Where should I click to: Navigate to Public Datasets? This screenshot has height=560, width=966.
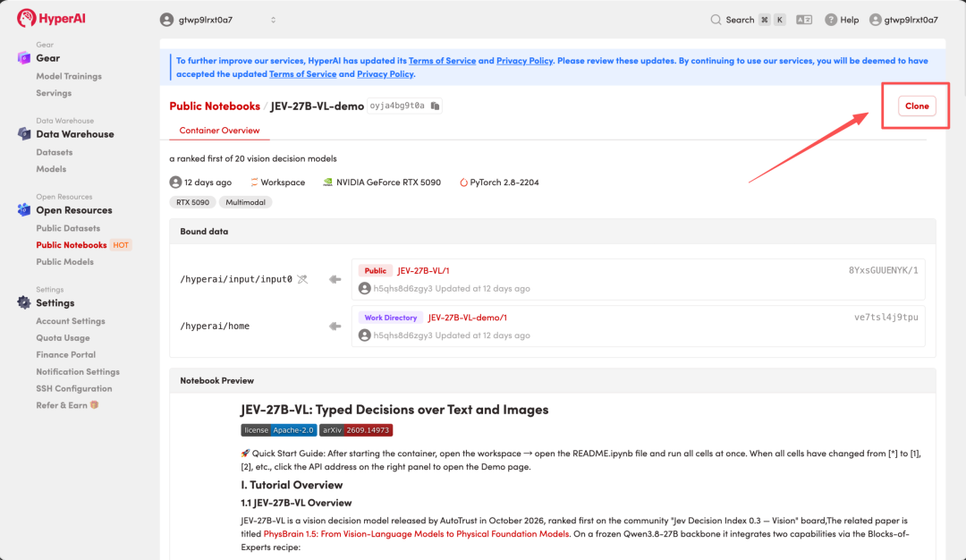tap(68, 228)
